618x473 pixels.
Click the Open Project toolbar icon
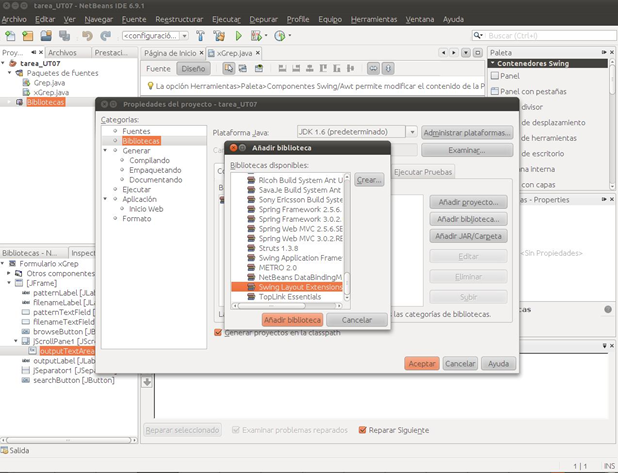(x=46, y=36)
